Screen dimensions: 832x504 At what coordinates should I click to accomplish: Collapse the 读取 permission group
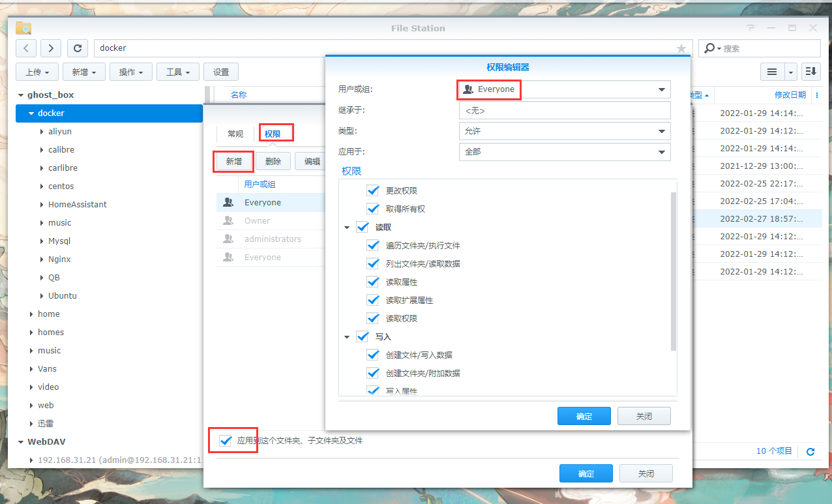click(x=347, y=228)
